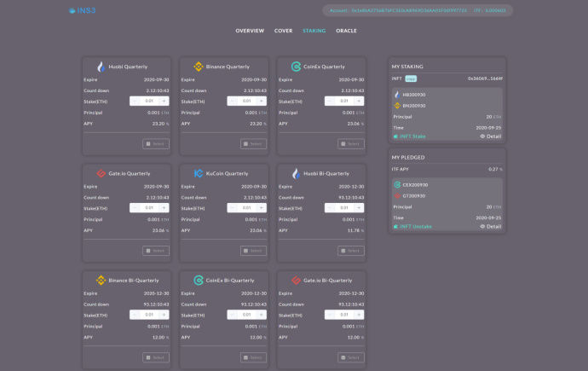Tick Select on the KuCoin Quarterly card
Screen dimensions: 588x371
[x=253, y=251]
